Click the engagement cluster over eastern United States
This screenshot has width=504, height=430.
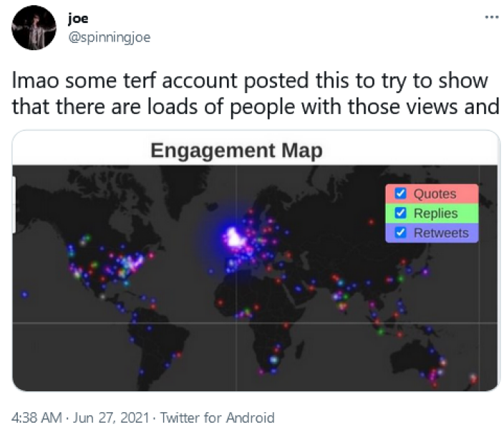(130, 264)
